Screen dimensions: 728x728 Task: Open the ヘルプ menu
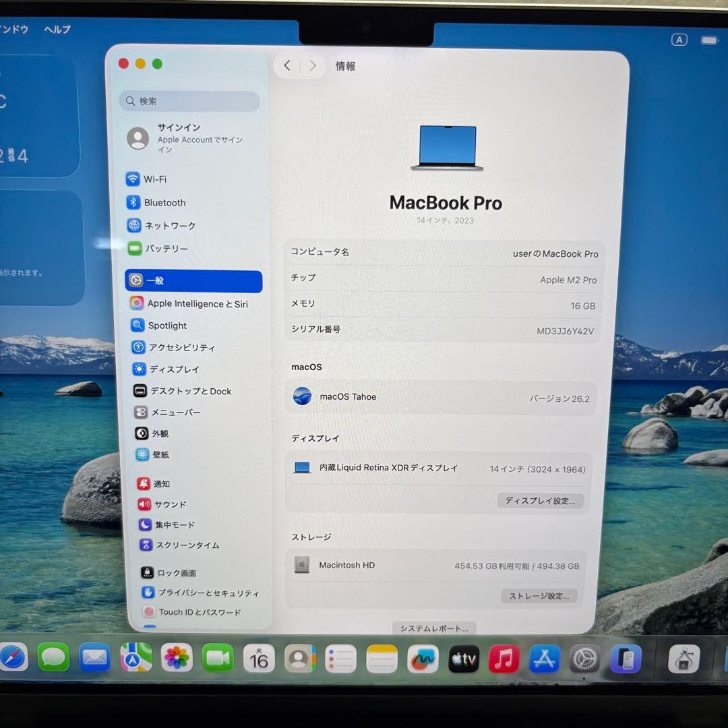(x=57, y=30)
